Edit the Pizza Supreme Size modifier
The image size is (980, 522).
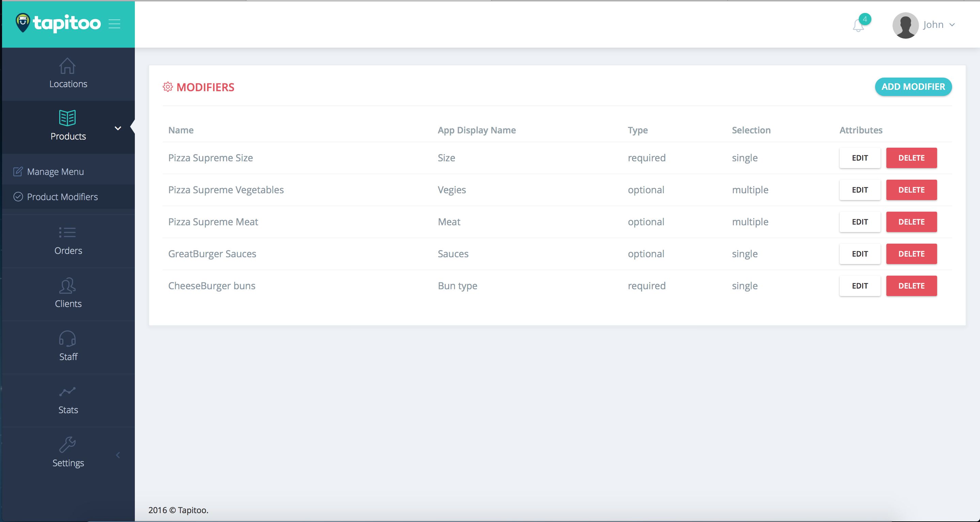(859, 158)
